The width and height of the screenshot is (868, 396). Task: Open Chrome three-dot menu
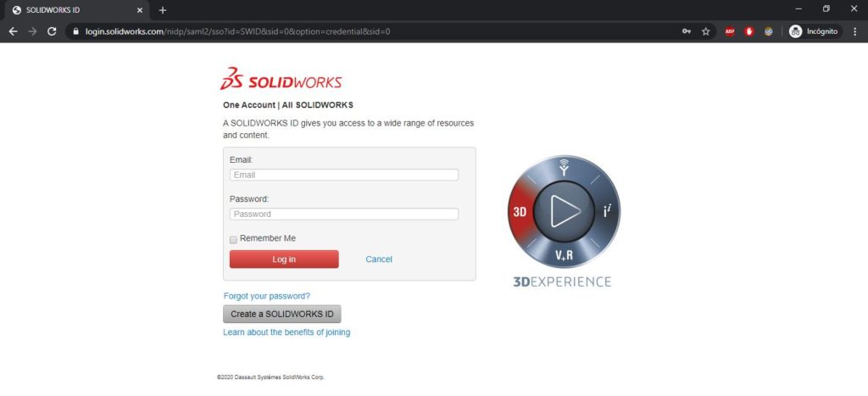click(x=853, y=31)
